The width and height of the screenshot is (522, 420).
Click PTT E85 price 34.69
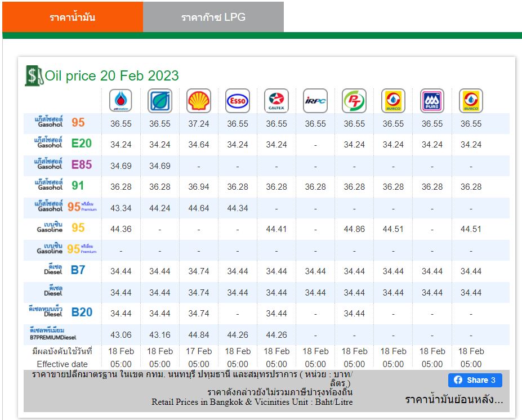click(121, 166)
